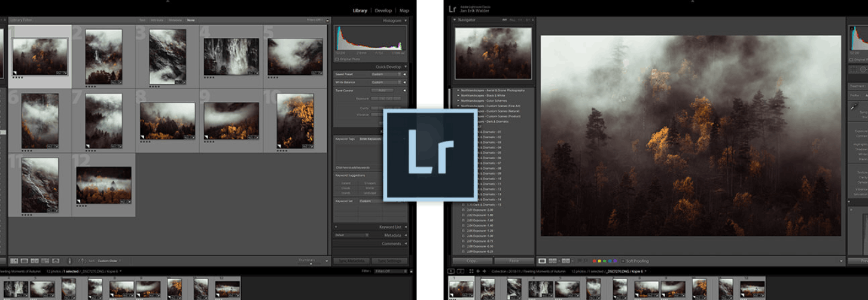
Task: Click lock icon in Library Filter bar
Action: [x=328, y=20]
